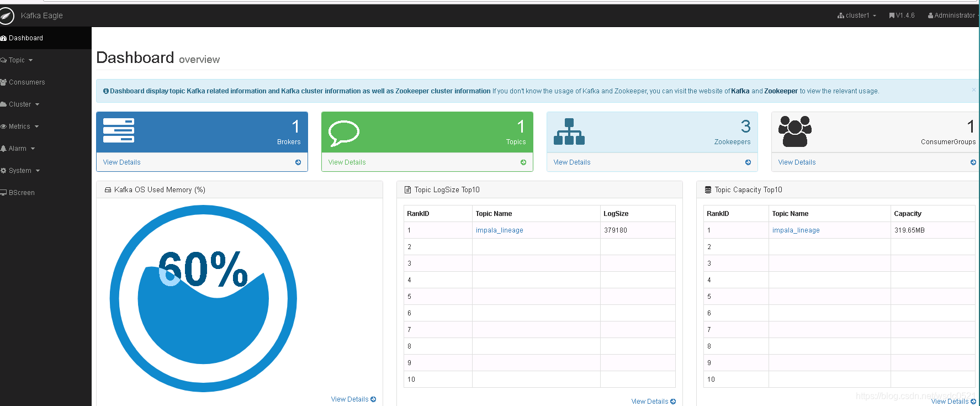Click the Zookeepers sitemap icon

[569, 131]
